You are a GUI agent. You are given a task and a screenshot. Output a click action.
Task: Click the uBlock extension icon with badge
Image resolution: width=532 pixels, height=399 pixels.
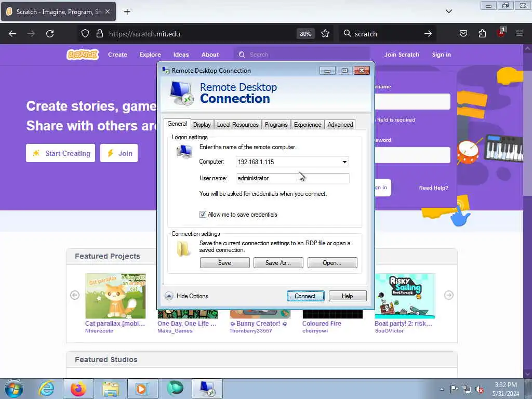click(x=501, y=33)
